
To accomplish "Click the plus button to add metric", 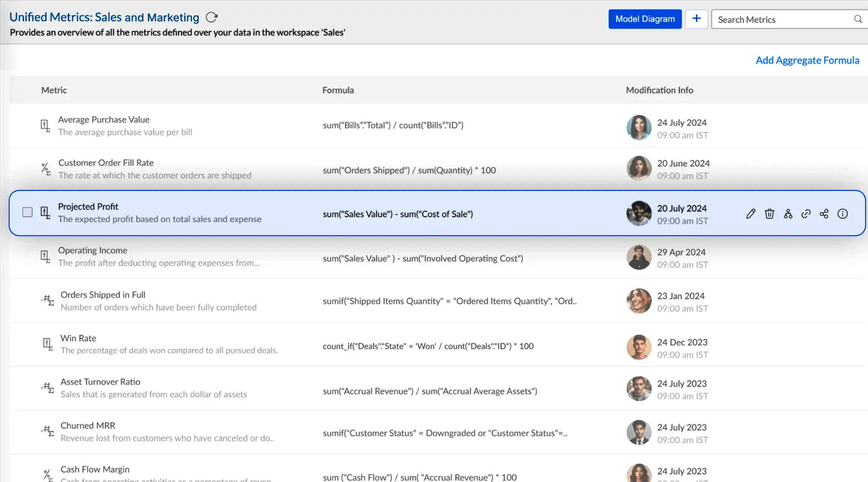I will click(x=696, y=19).
